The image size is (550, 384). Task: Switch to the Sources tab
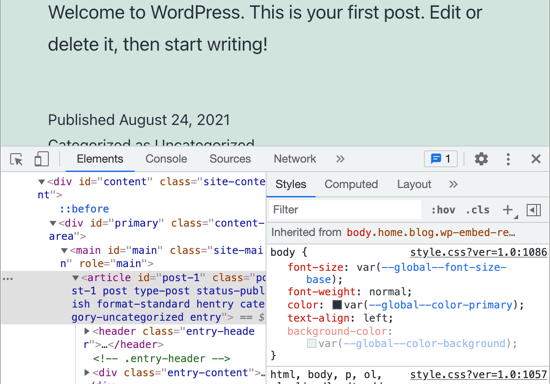coord(230,159)
